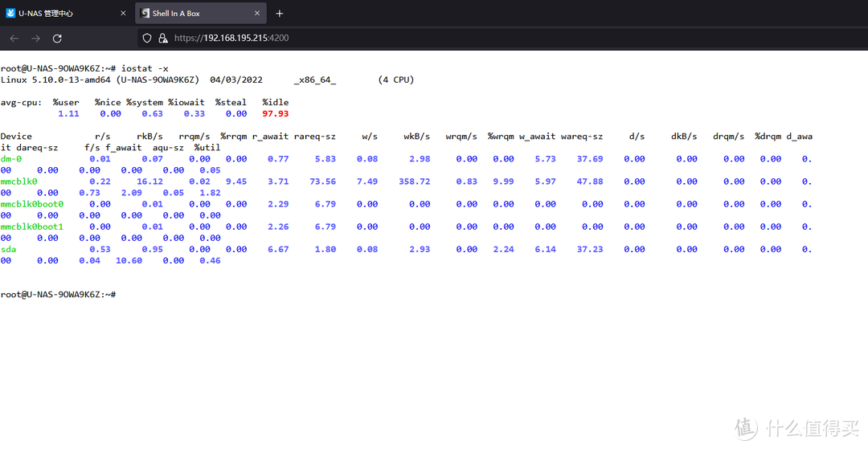
Task: Reload the current page
Action: coord(57,38)
